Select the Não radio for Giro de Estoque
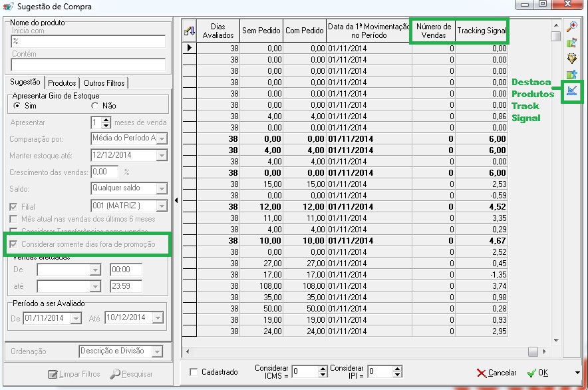Viewport: 588px width, 390px height. [94, 106]
